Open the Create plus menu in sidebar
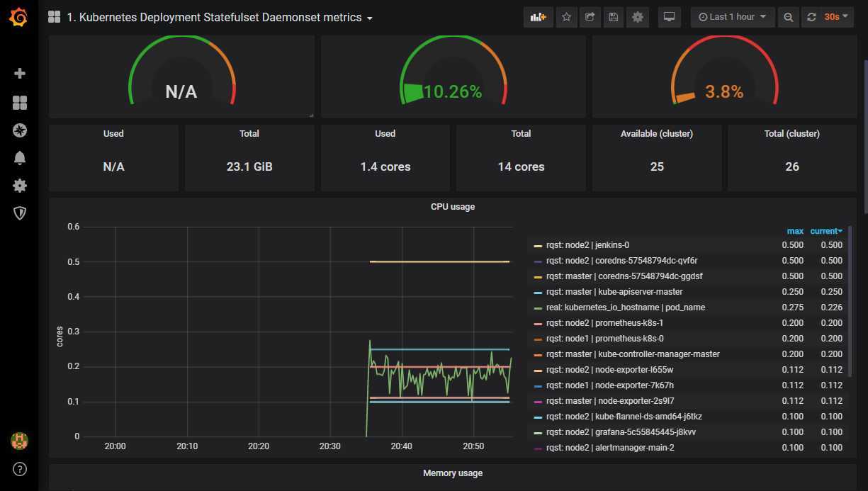Screen dimensions: 868x491 [20, 74]
